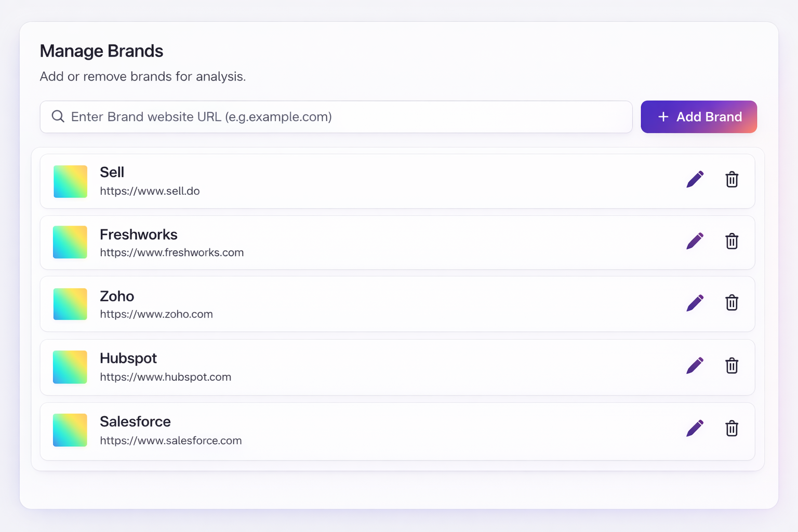The height and width of the screenshot is (532, 798).
Task: Click the Sell brand logo thumbnail
Action: [70, 181]
